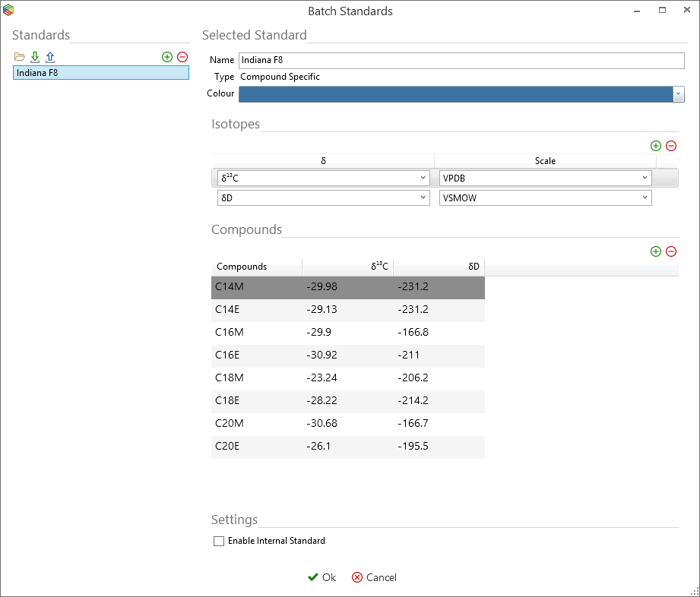The image size is (700, 597).
Task: Enable Internal Standard checkbox
Action: 220,542
